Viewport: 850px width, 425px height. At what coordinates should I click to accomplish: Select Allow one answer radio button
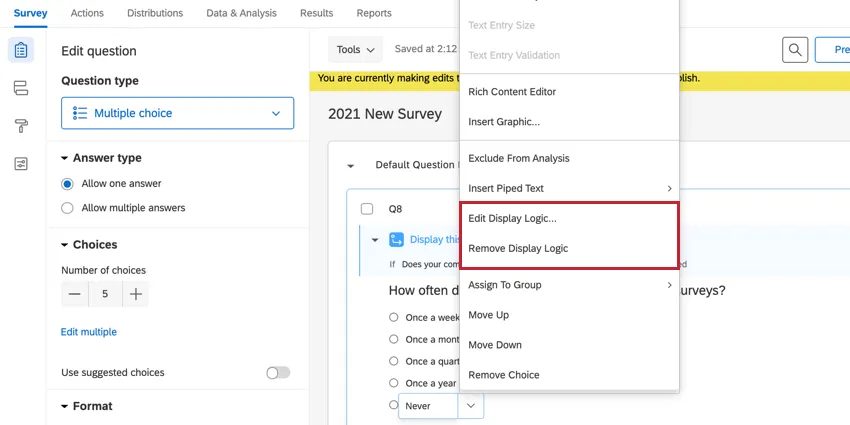point(68,184)
